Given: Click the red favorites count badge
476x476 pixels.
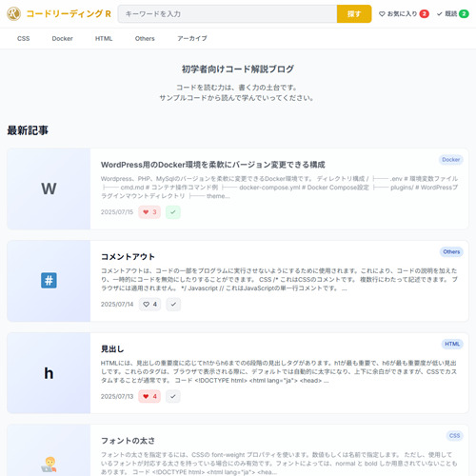Looking at the screenshot, I should [x=424, y=13].
